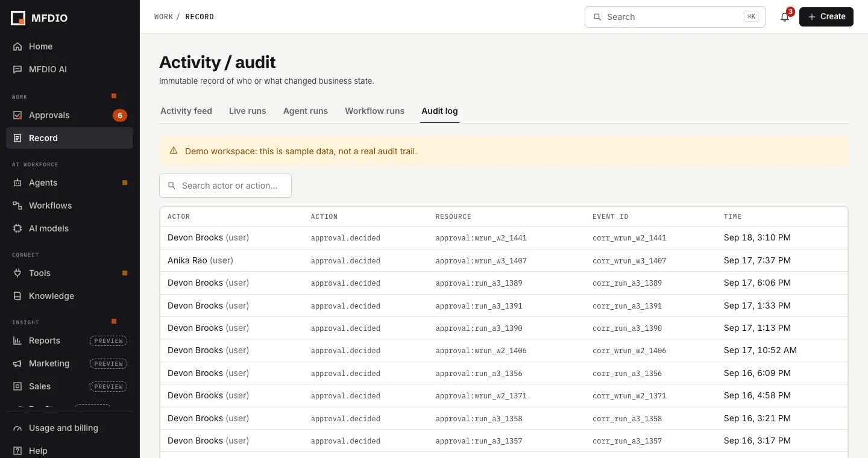Click the TIME column header
868x458 pixels.
pyautogui.click(x=733, y=216)
